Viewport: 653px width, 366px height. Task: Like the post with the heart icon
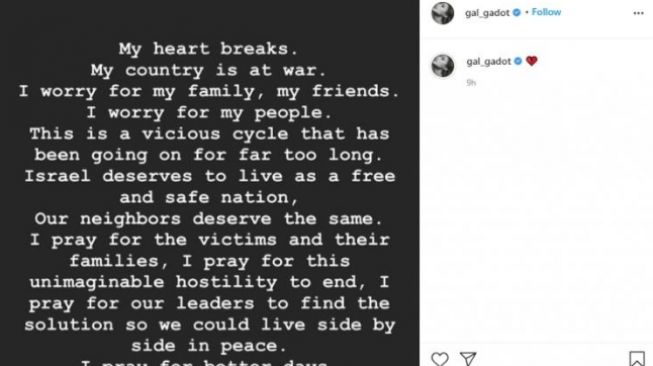[440, 359]
